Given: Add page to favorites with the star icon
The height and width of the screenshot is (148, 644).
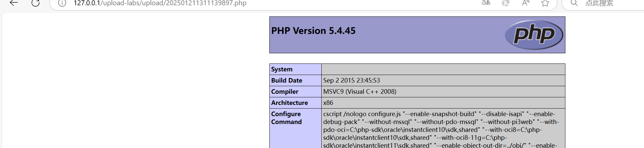Looking at the screenshot, I should tap(545, 3).
